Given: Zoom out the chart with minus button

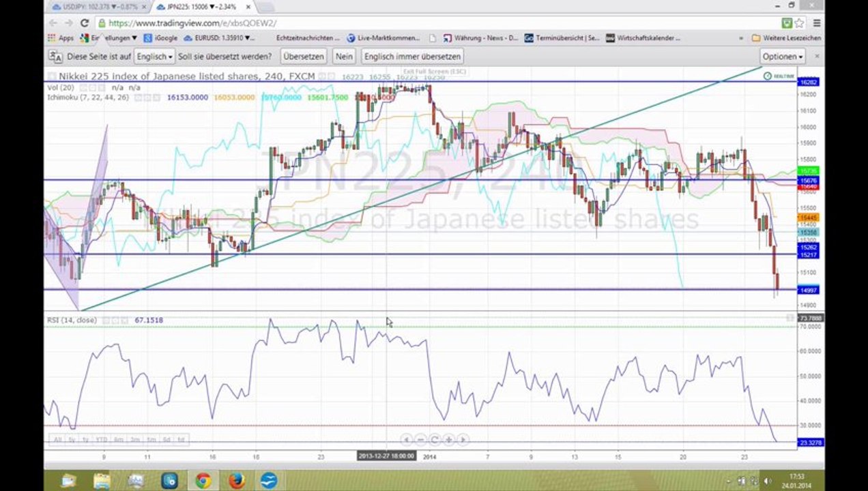Looking at the screenshot, I should [x=420, y=440].
